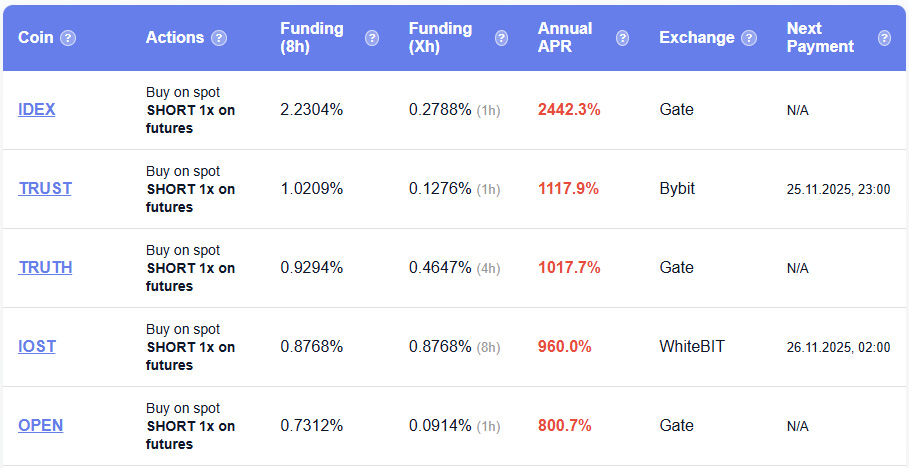Click the WhiteBIT exchange cell
Image resolution: width=909 pixels, height=468 pixels.
pyautogui.click(x=691, y=347)
